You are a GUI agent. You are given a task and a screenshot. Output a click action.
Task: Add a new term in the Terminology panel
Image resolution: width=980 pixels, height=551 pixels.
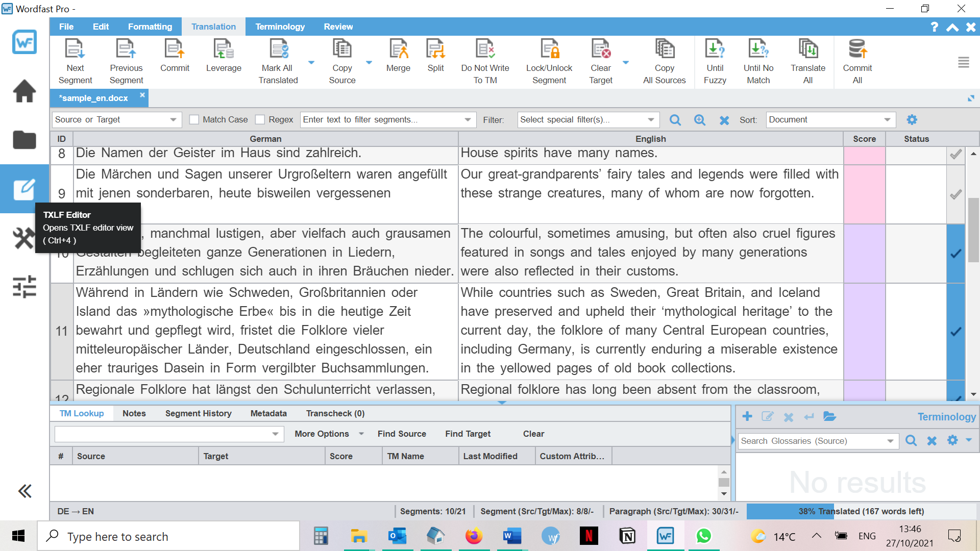(x=747, y=416)
